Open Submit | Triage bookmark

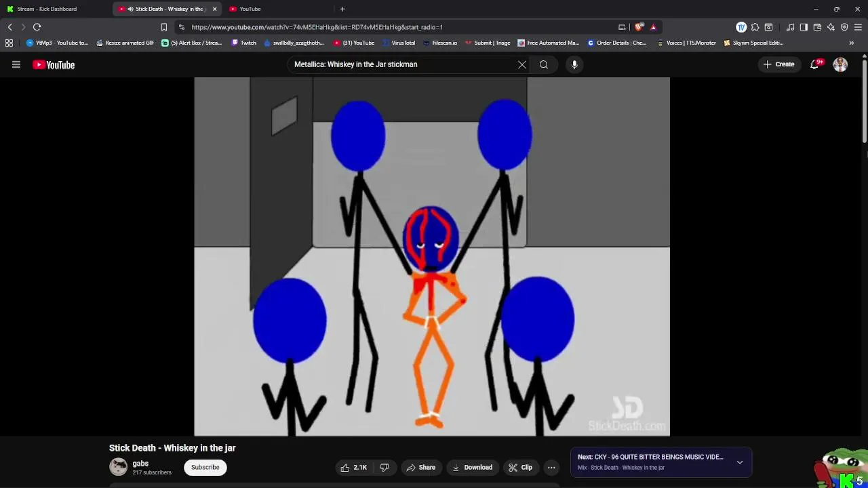[x=488, y=43]
